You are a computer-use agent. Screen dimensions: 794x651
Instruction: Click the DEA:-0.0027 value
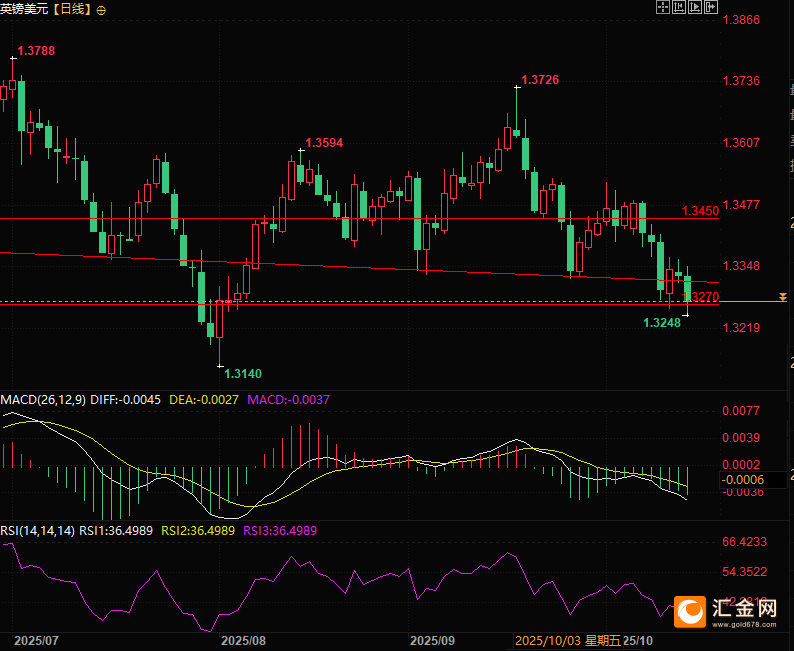click(x=204, y=400)
